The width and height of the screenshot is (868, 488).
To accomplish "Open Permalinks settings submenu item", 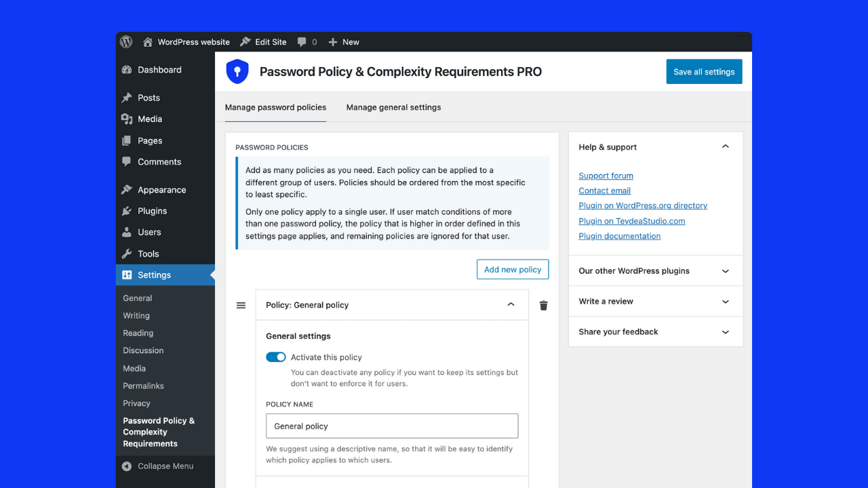I will tap(143, 386).
